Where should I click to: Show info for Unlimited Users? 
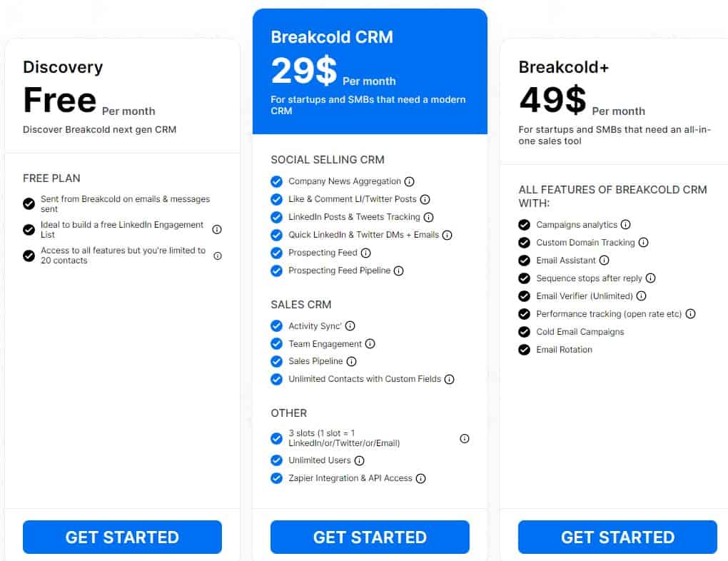pyautogui.click(x=360, y=461)
